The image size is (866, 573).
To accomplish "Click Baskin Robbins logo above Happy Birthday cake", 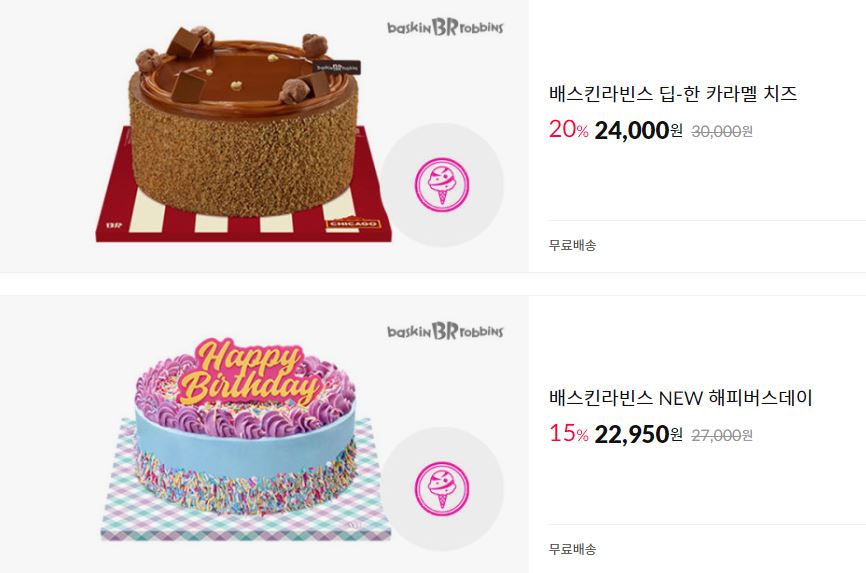I will coord(445,331).
